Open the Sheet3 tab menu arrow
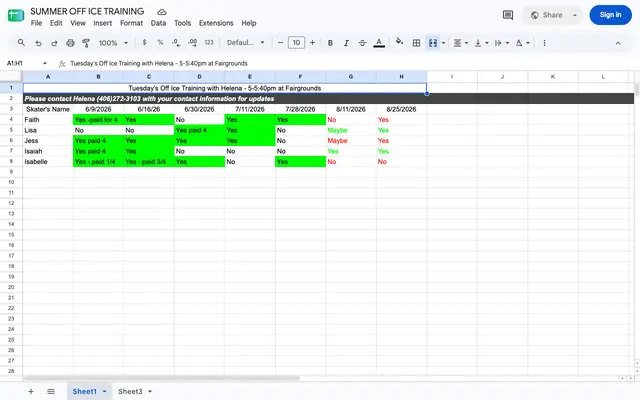640x400 pixels. [150, 391]
